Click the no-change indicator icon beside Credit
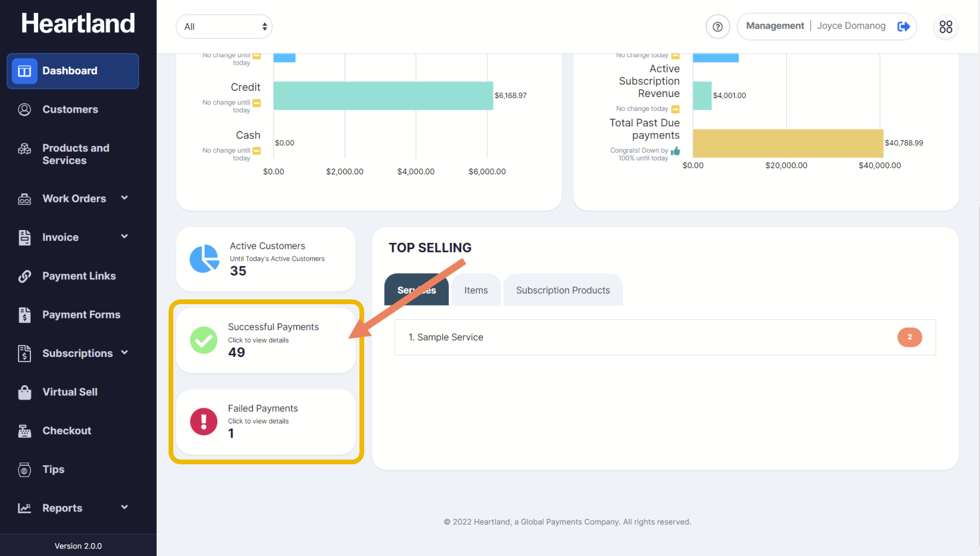980x556 pixels. pos(257,103)
